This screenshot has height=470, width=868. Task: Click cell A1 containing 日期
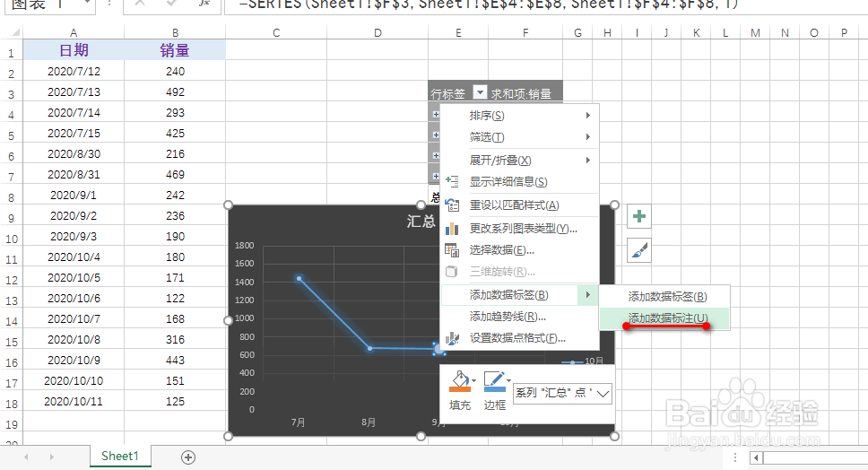[x=73, y=50]
